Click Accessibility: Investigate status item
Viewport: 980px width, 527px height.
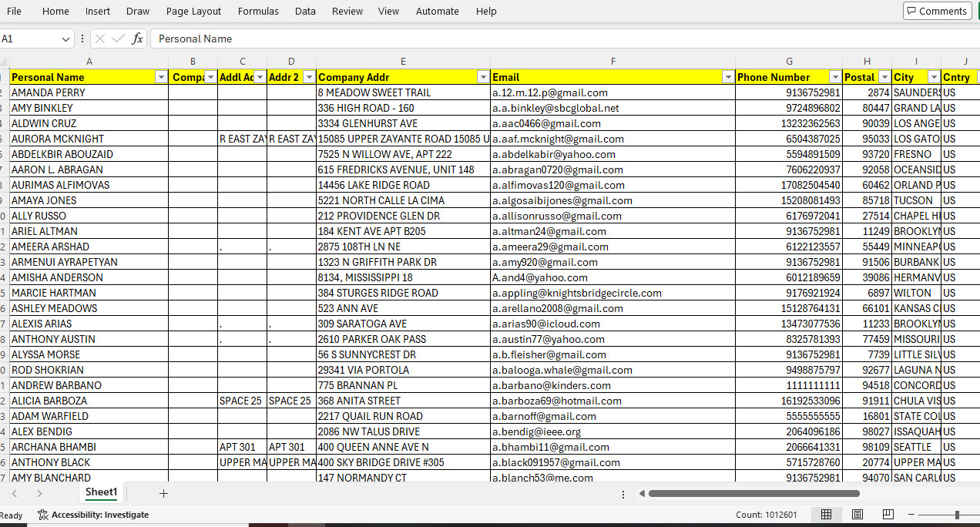tap(93, 515)
